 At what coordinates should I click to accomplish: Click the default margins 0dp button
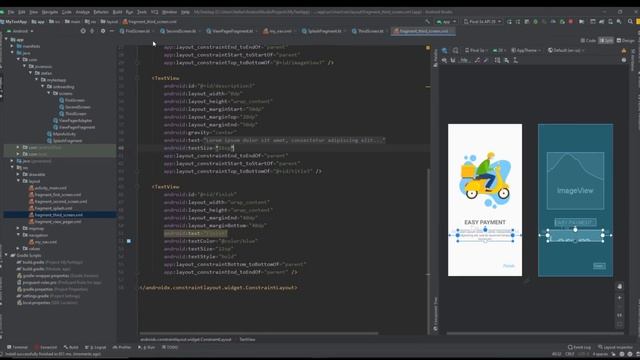coord(464,60)
